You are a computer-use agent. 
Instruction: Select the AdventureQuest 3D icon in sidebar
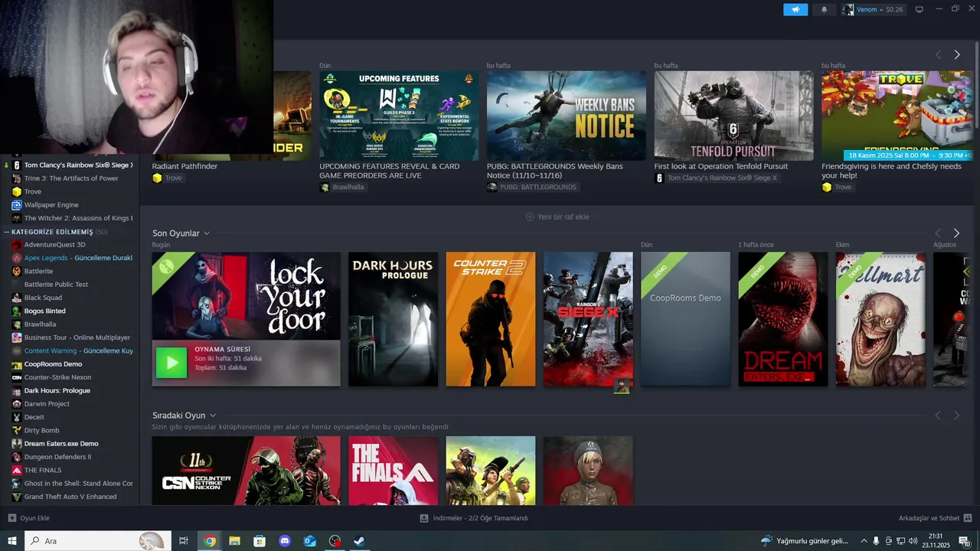(16, 245)
